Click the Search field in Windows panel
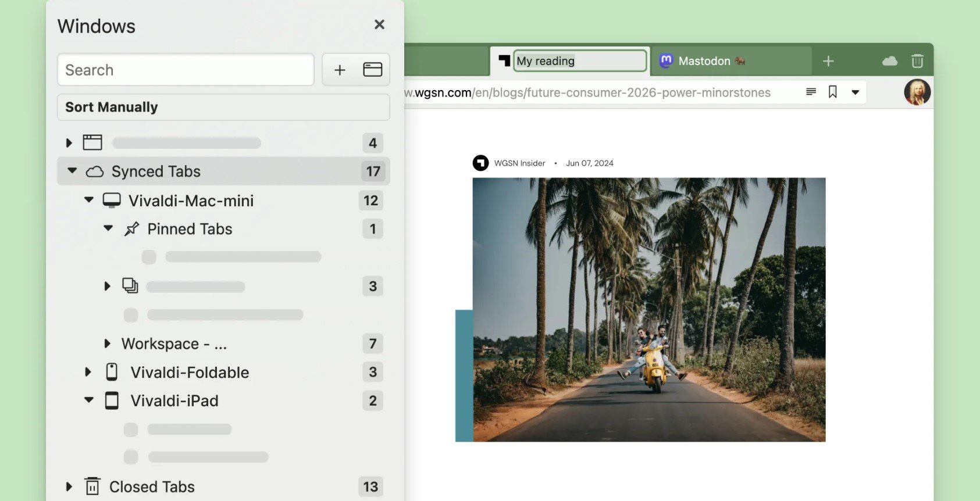Screen dimensions: 980x501 186,70
